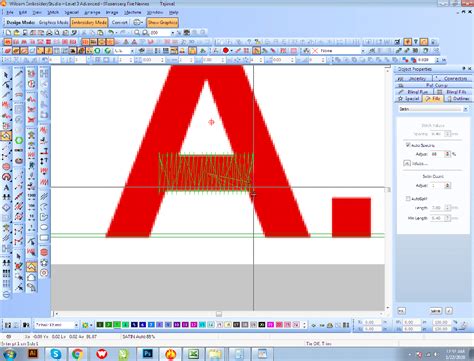Click the Convert button
Image resolution: width=474 pixels, height=361 pixels.
[x=119, y=22]
